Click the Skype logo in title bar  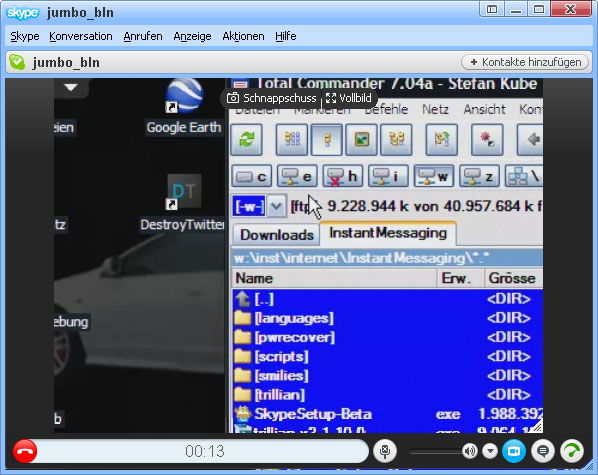(23, 13)
